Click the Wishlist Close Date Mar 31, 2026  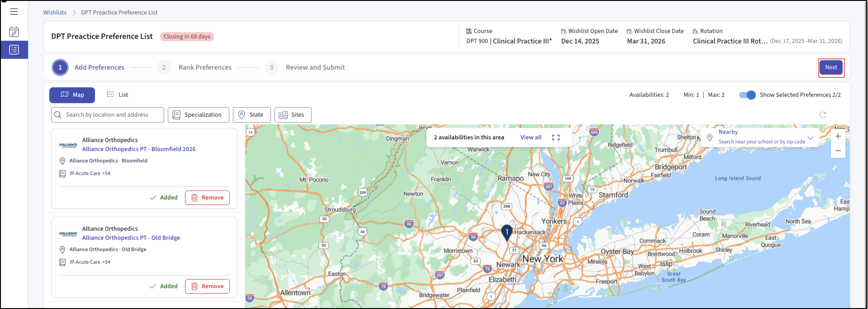tap(646, 41)
